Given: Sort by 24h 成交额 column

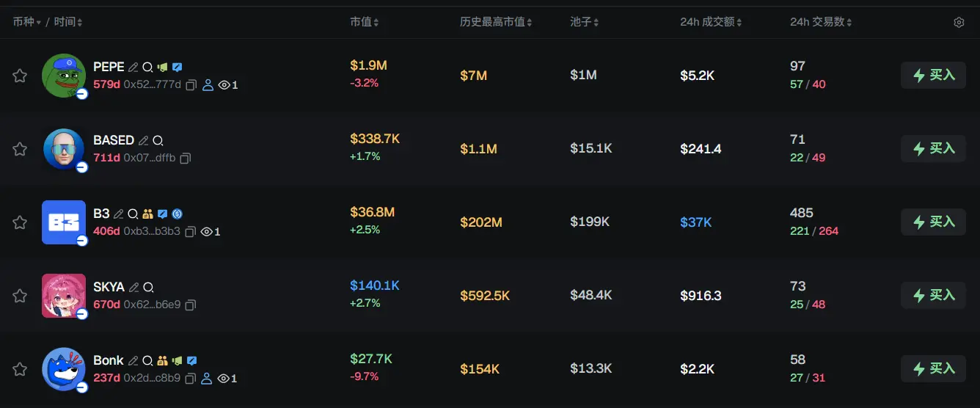Looking at the screenshot, I should (x=711, y=23).
